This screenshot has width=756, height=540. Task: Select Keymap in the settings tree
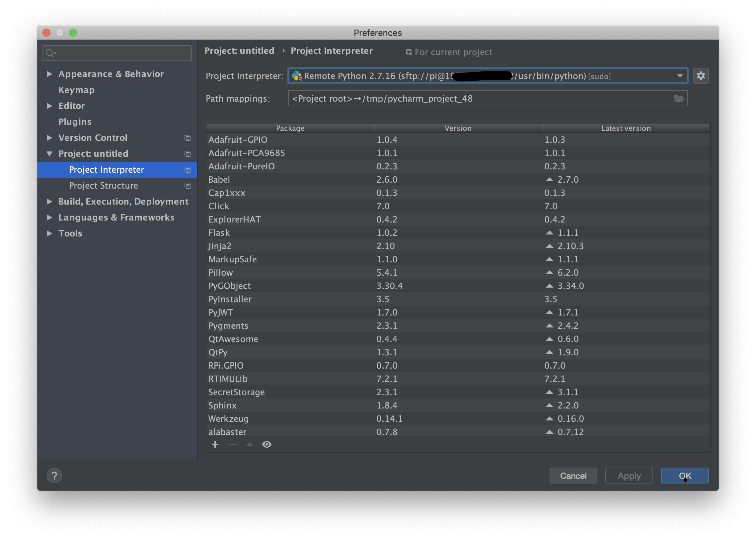point(76,90)
